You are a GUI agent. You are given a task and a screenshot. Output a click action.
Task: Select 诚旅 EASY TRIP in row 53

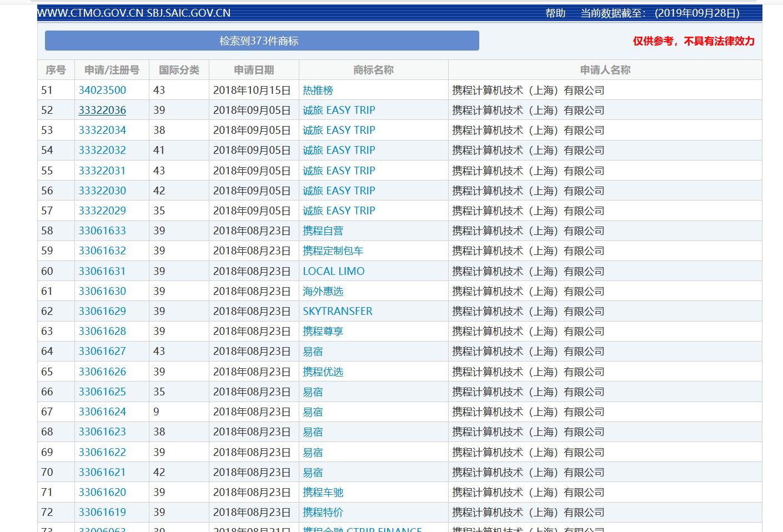339,130
